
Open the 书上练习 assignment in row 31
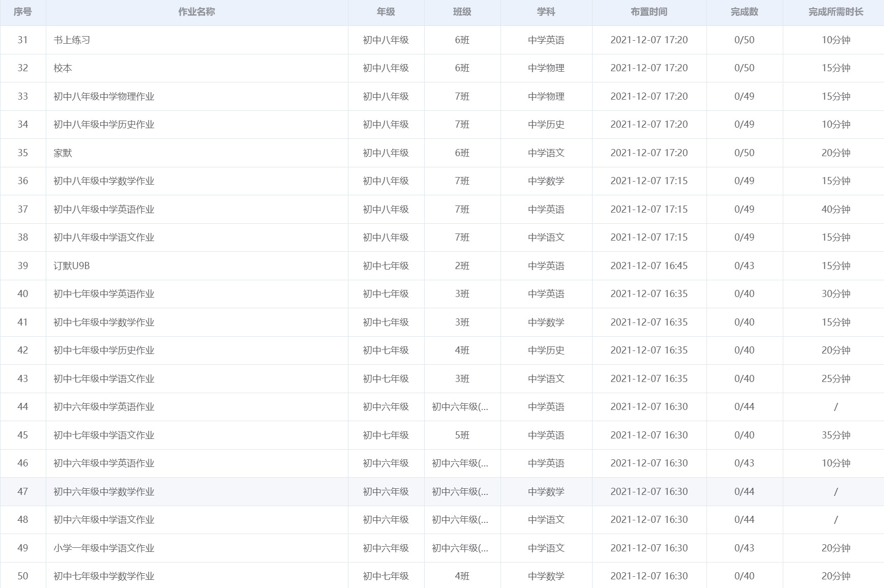[x=72, y=40]
